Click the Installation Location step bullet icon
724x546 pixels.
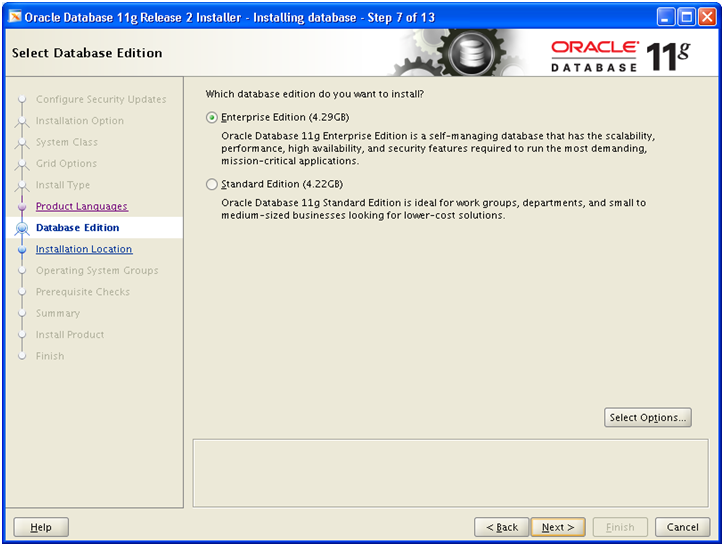[x=22, y=249]
